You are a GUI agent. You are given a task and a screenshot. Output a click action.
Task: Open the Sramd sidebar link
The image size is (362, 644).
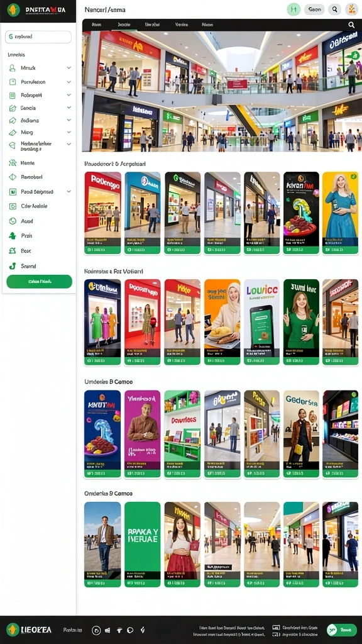click(28, 266)
